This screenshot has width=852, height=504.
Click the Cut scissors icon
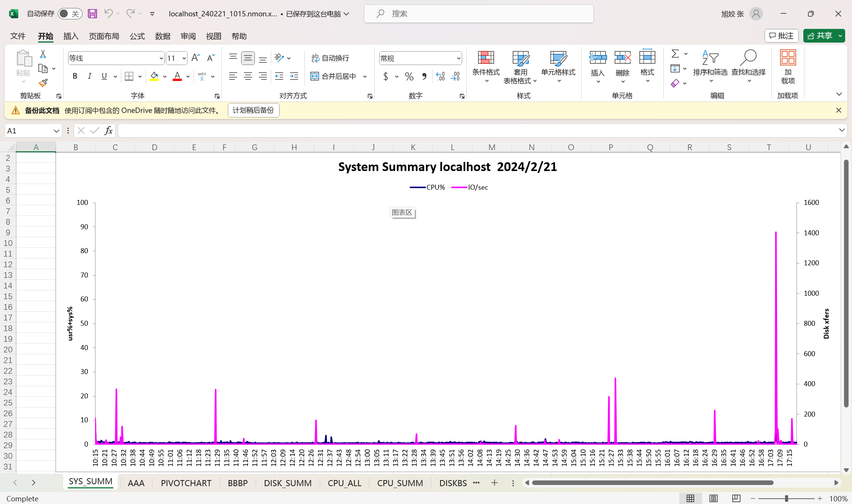click(43, 54)
